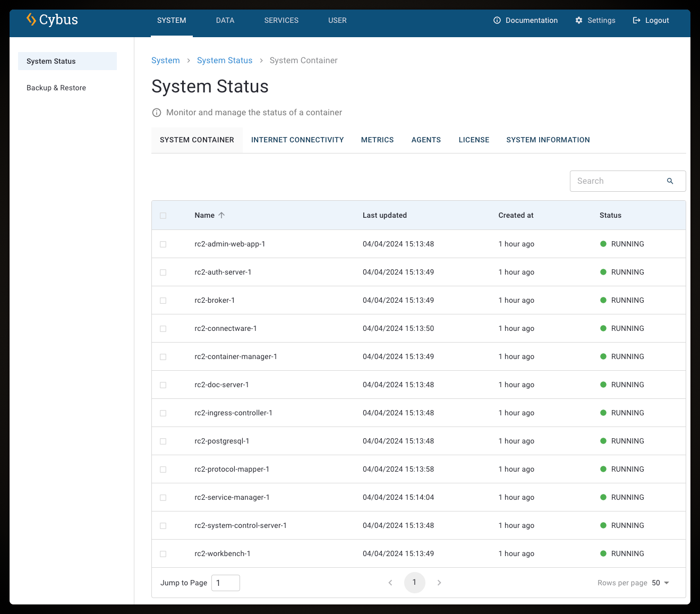700x614 pixels.
Task: Click the Name column sort arrow
Action: click(x=221, y=215)
